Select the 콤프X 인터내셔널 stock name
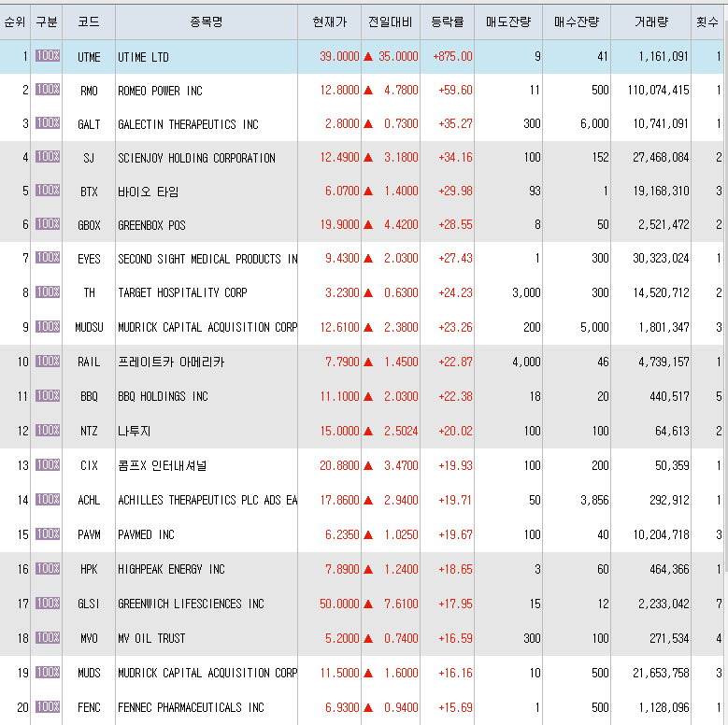Viewport: 728px width, 725px height. (x=162, y=465)
